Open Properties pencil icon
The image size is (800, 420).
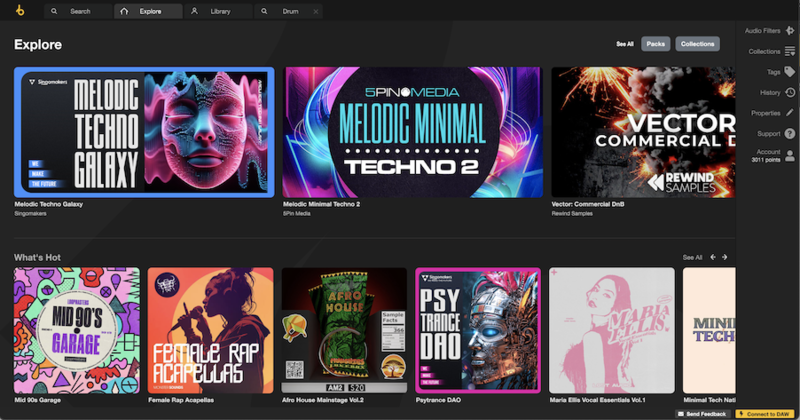tap(789, 113)
